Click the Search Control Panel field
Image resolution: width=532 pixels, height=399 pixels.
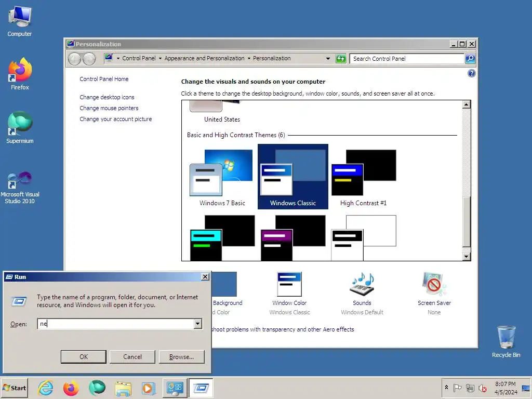406,59
